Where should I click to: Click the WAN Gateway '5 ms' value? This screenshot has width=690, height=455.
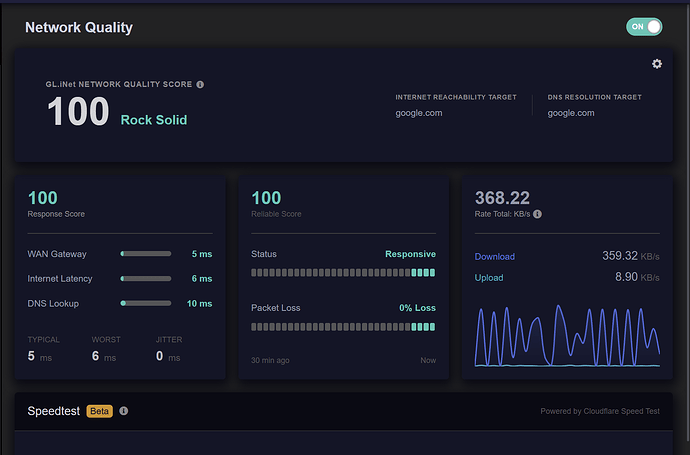pyautogui.click(x=202, y=254)
